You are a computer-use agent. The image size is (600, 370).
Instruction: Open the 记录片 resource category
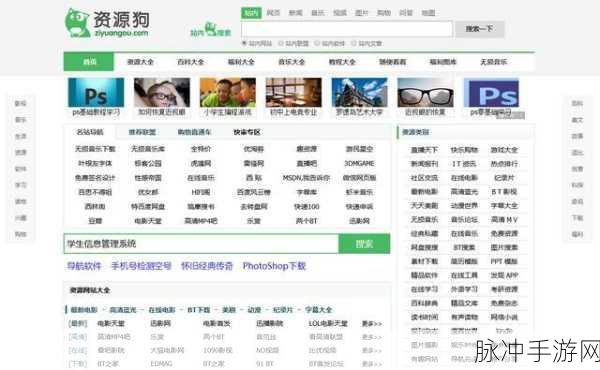tap(504, 178)
